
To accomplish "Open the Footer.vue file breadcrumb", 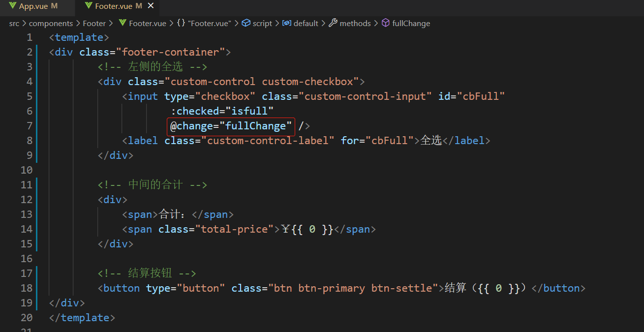I will point(148,23).
